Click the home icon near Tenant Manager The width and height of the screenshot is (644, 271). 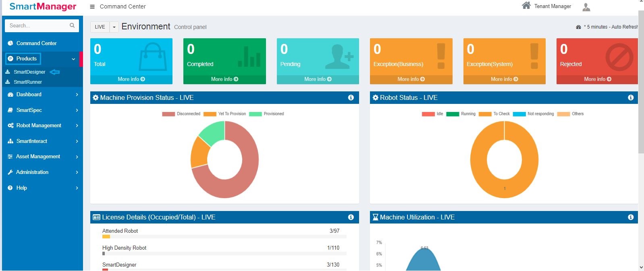click(526, 6)
